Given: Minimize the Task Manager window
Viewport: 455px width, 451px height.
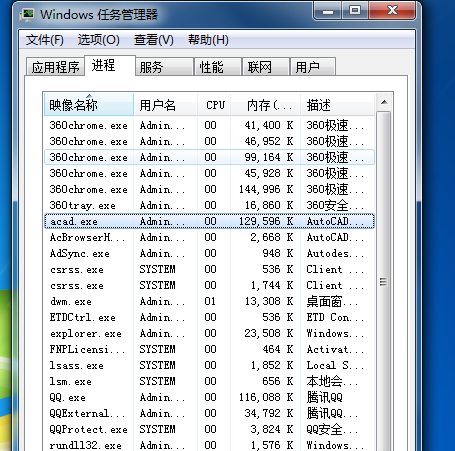Looking at the screenshot, I should pyautogui.click(x=328, y=11).
